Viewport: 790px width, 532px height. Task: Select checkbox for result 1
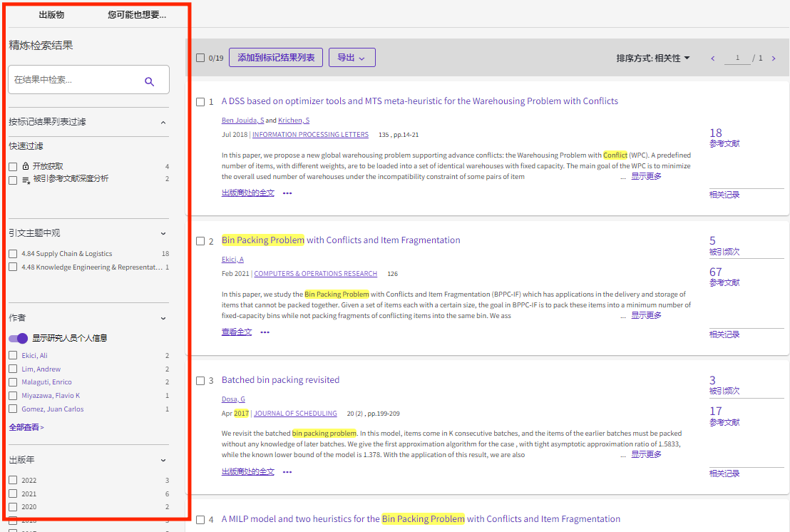pyautogui.click(x=200, y=102)
